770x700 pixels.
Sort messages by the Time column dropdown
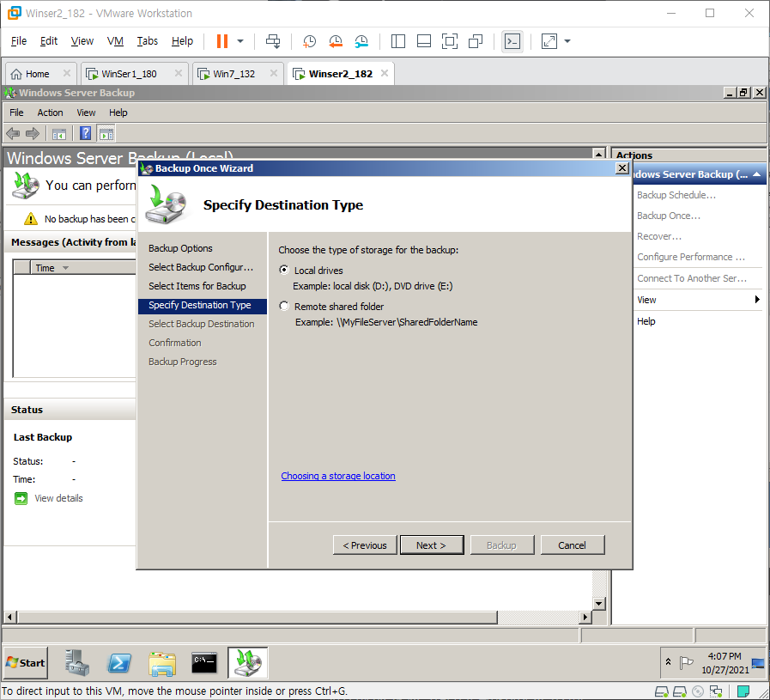[x=65, y=268]
